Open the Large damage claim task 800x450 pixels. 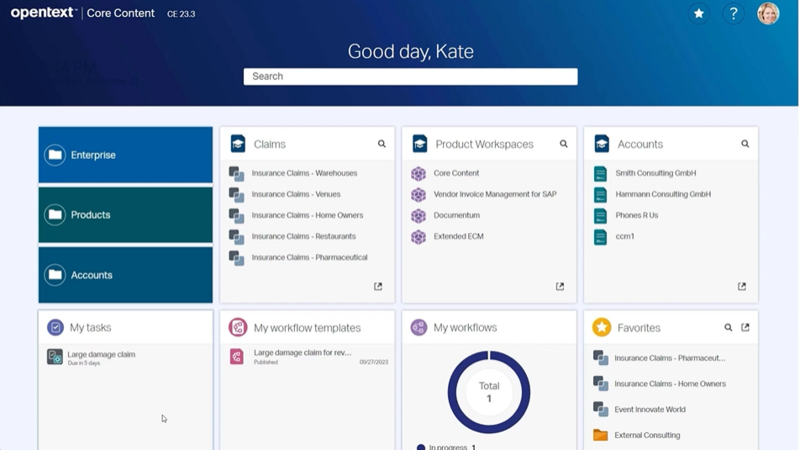pos(101,354)
